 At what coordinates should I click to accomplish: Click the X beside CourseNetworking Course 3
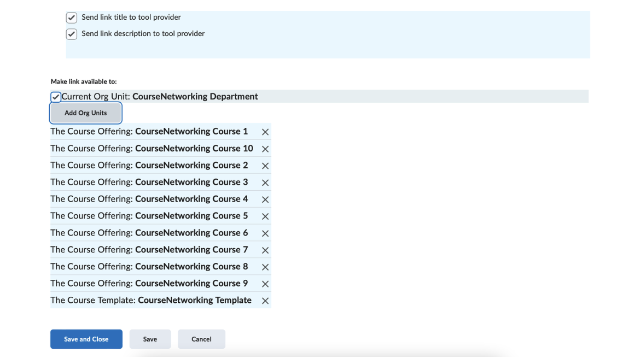coord(265,183)
